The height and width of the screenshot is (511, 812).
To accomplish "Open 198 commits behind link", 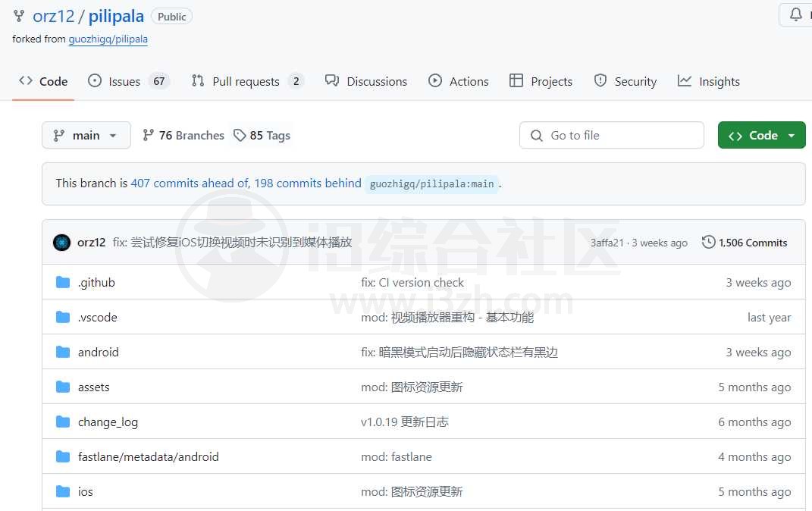I will [308, 183].
